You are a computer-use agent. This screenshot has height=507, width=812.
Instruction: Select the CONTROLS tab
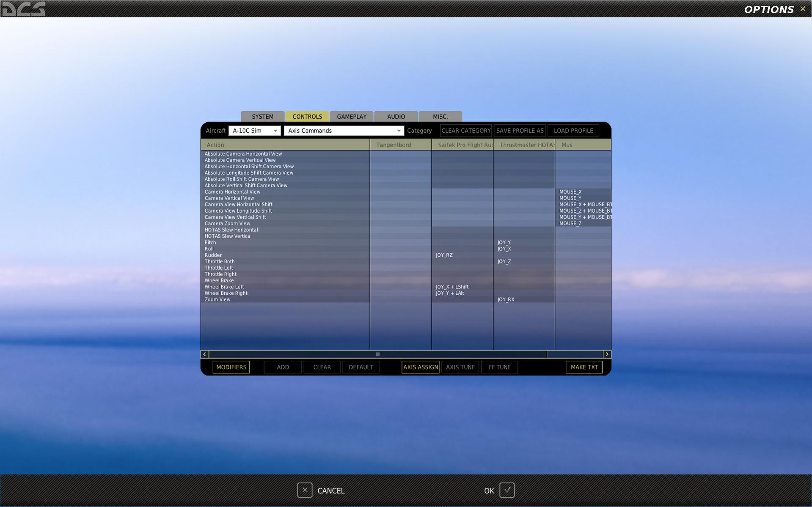tap(307, 116)
